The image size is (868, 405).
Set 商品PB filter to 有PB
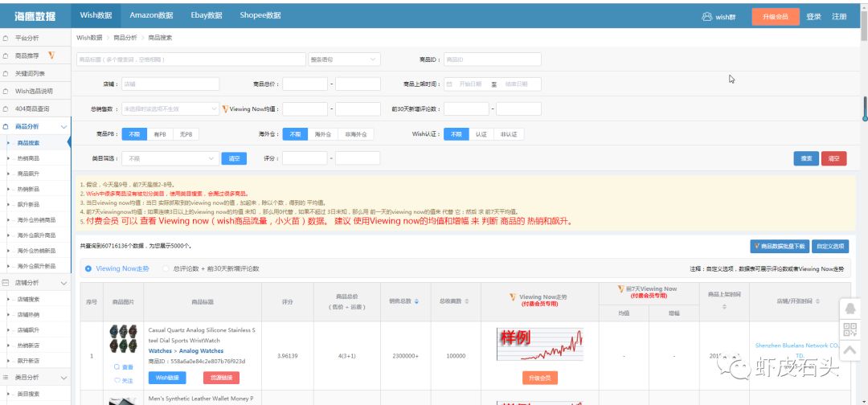point(160,134)
